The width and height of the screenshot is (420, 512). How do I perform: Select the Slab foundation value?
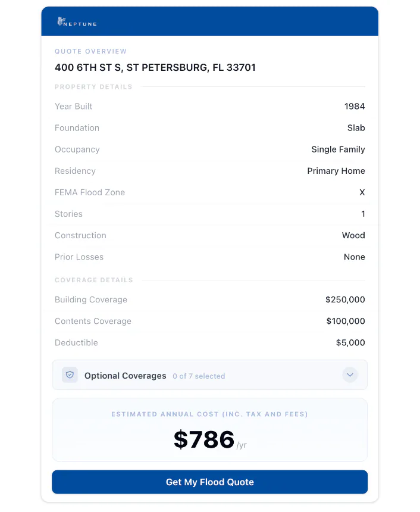356,128
